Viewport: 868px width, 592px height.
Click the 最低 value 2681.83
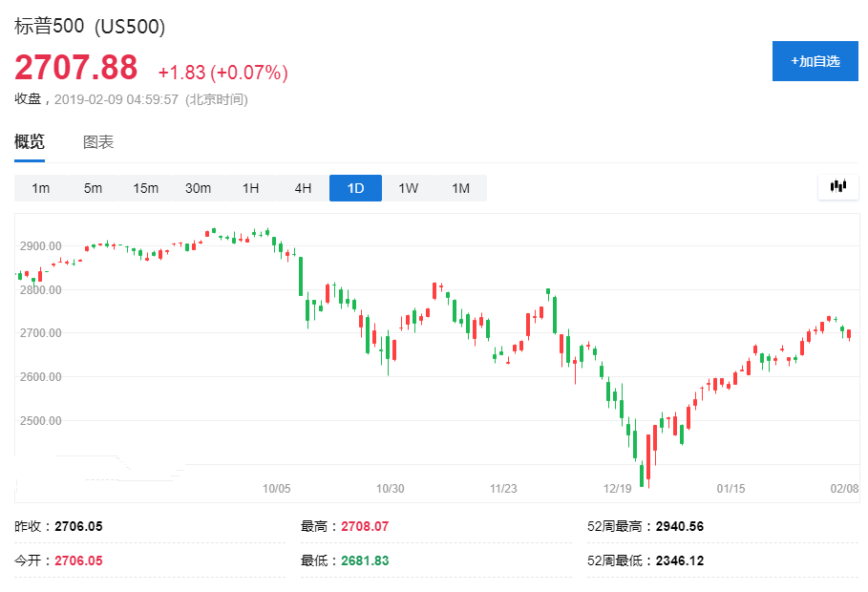[x=365, y=560]
